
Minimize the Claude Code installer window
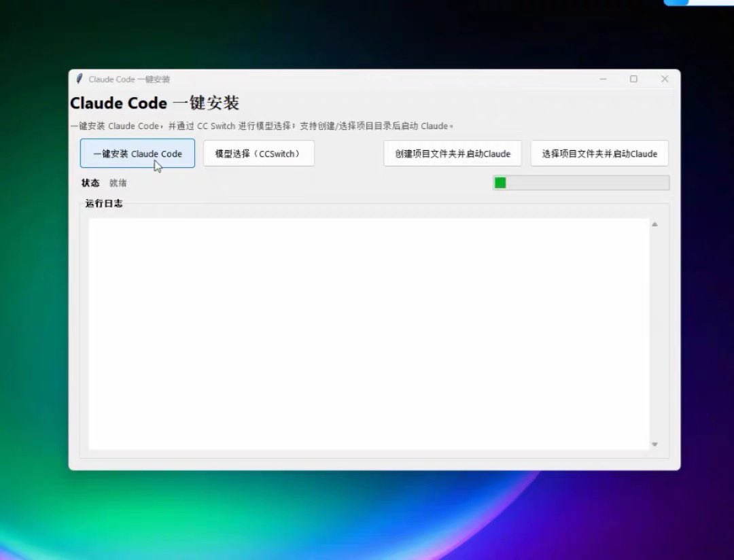click(603, 79)
